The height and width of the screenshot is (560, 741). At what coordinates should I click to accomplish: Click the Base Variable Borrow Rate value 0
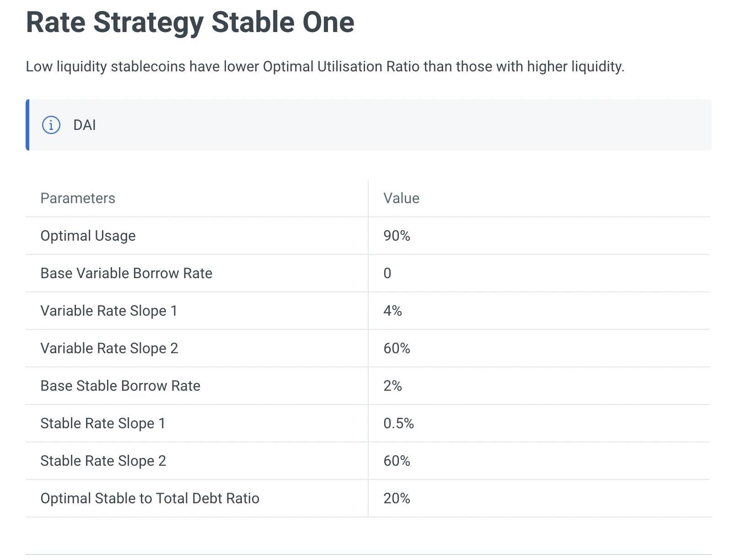(387, 273)
